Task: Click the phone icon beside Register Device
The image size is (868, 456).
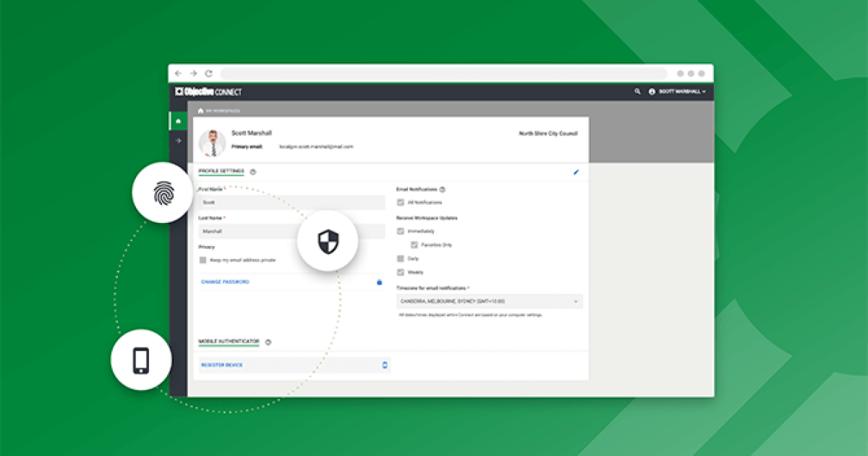Action: point(384,365)
